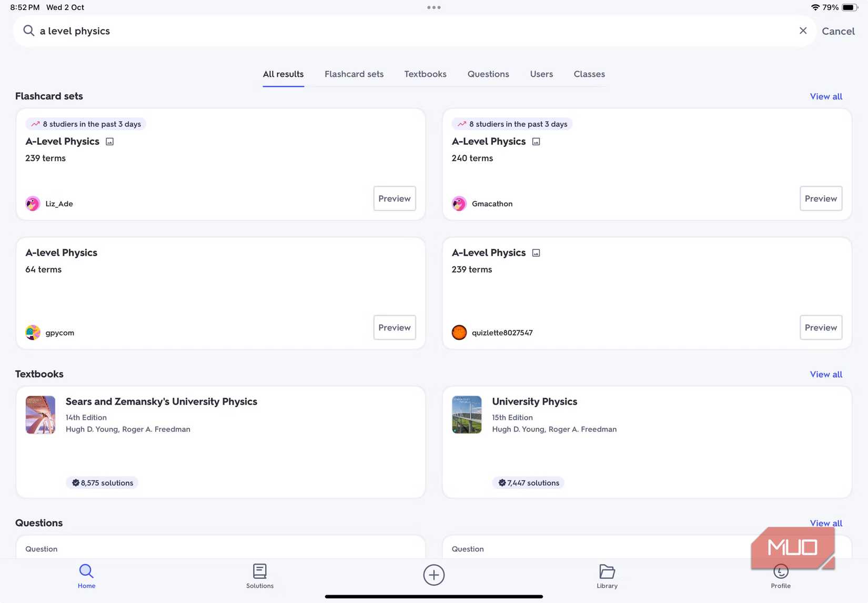Viewport: 868px width, 603px height.
Task: Tap verified badge next to 8,575 solutions
Action: click(76, 483)
